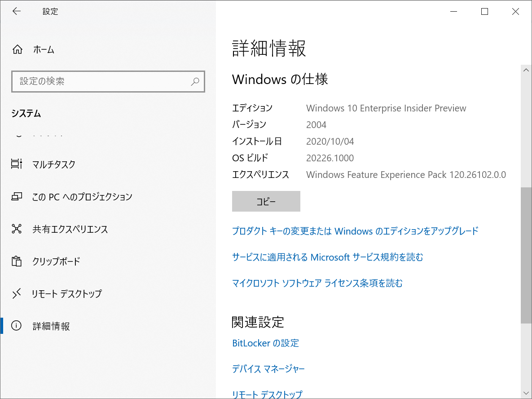
Task: Click the 設定 window title
Action: pos(50,12)
